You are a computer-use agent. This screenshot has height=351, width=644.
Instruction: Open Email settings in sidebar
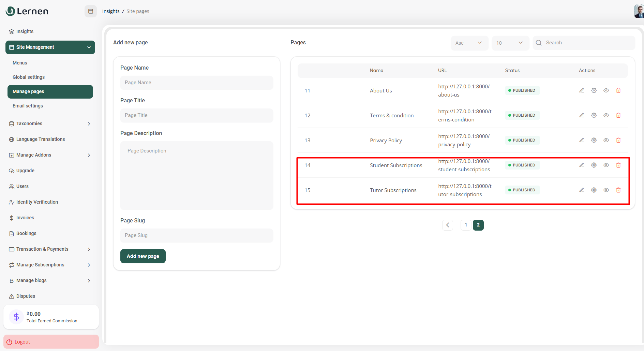pyautogui.click(x=28, y=106)
